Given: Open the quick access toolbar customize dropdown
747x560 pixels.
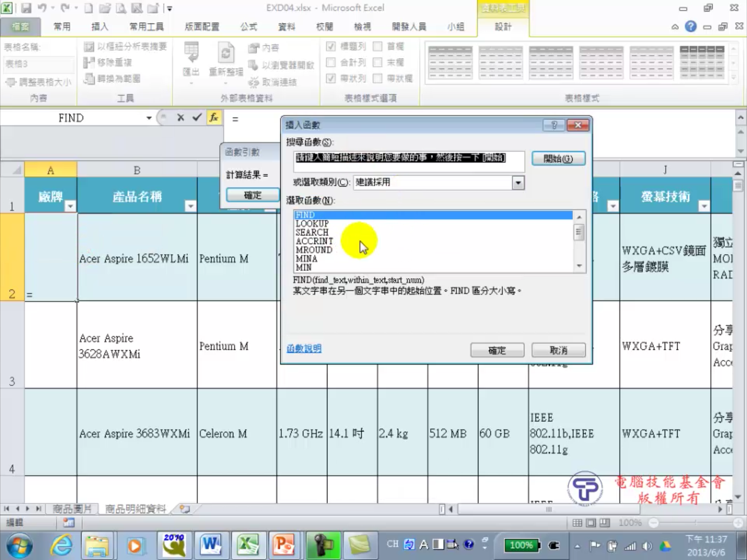Looking at the screenshot, I should coord(169,8).
